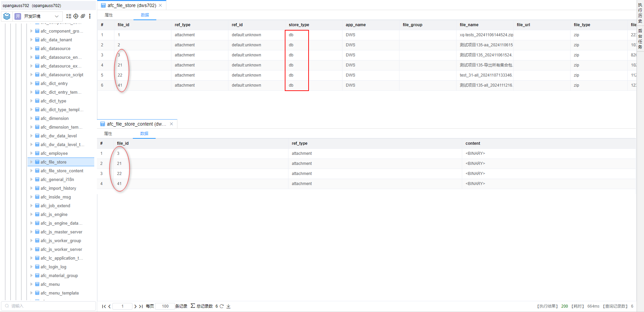Click the afc_dw_data_level table icon
The height and width of the screenshot is (312, 644).
pos(37,136)
